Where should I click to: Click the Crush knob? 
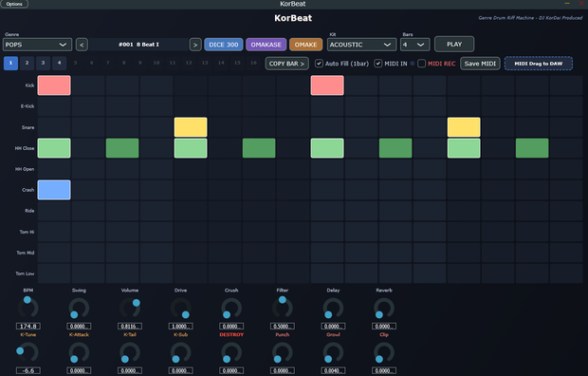tap(231, 308)
